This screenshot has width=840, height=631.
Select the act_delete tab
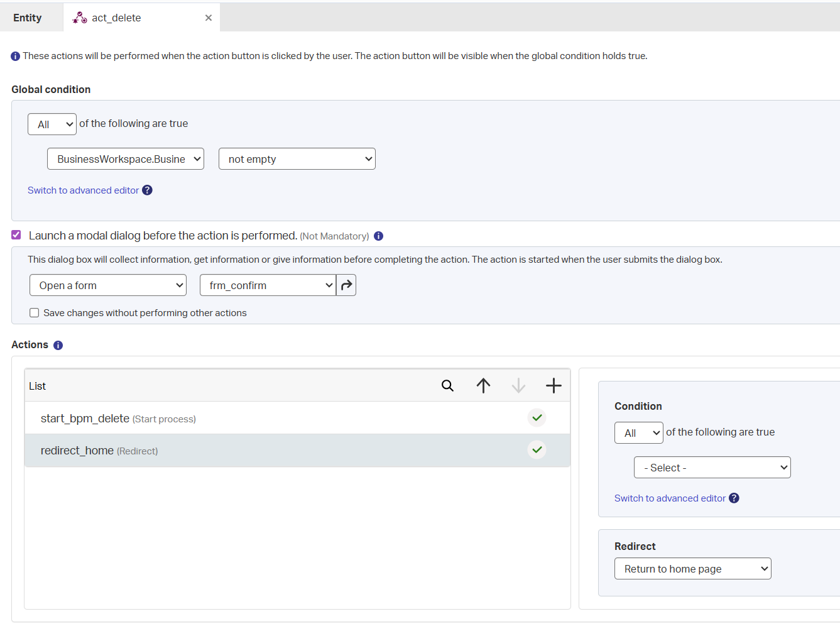[x=141, y=18]
